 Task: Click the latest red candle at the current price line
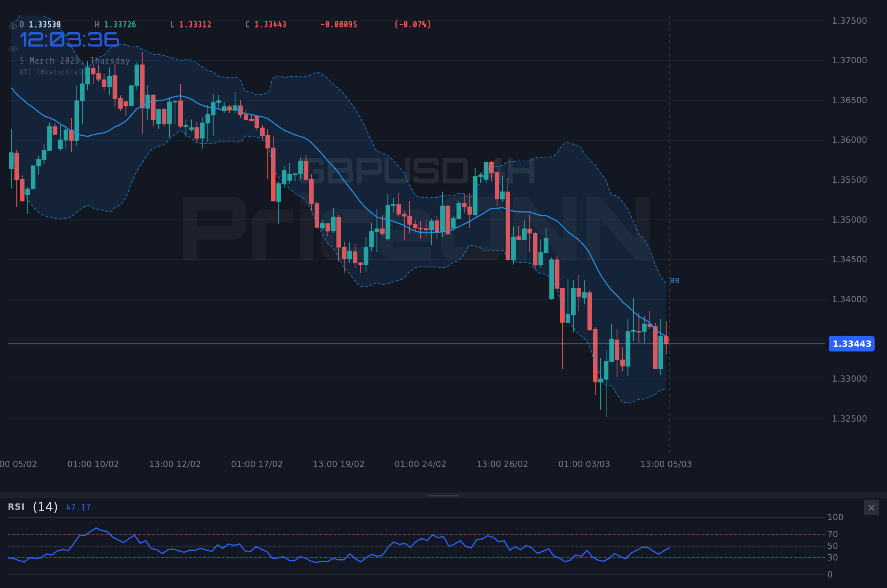click(x=666, y=340)
